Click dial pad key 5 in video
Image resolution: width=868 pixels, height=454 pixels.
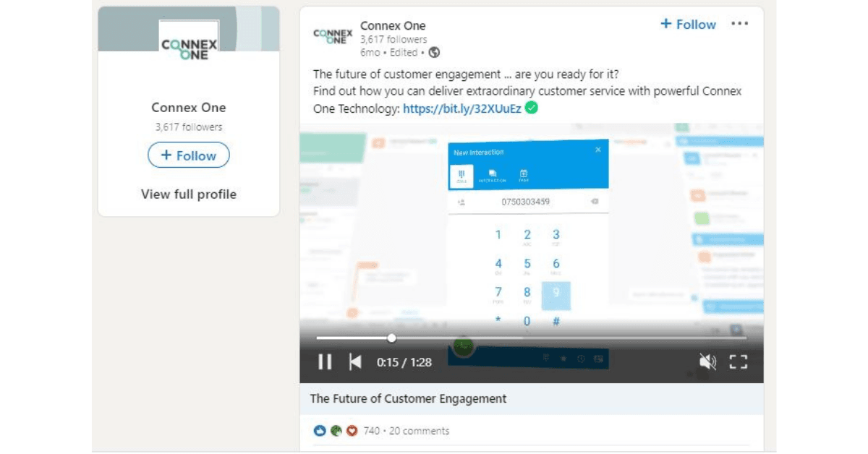tap(527, 265)
